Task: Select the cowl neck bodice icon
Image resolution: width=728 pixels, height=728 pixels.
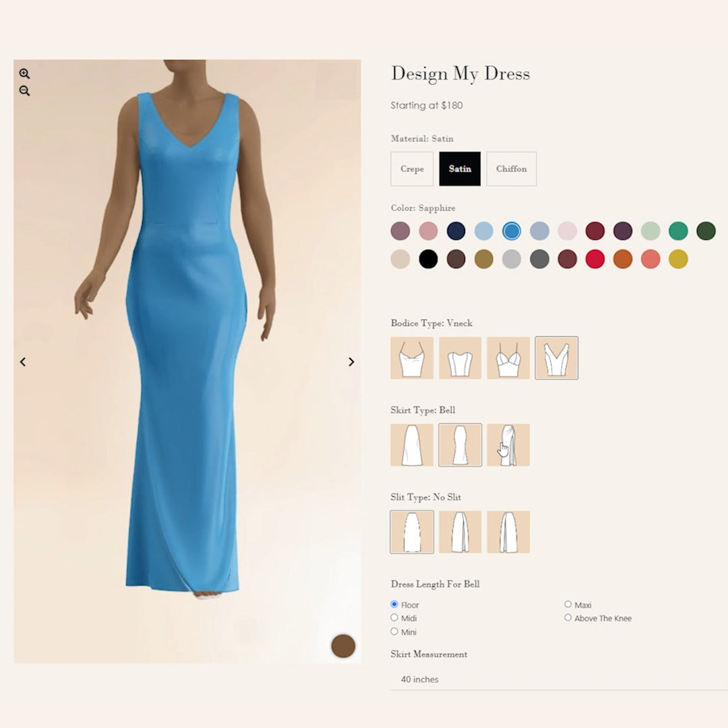Action: pos(412,358)
